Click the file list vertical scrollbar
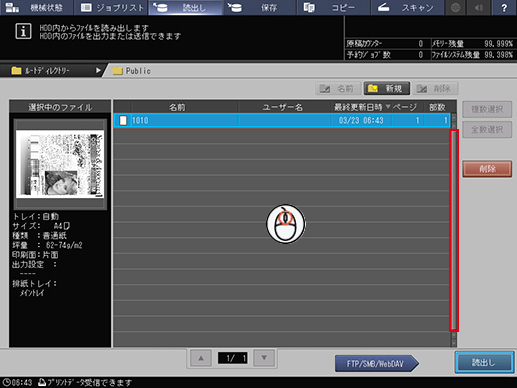The image size is (517, 388). click(x=454, y=230)
